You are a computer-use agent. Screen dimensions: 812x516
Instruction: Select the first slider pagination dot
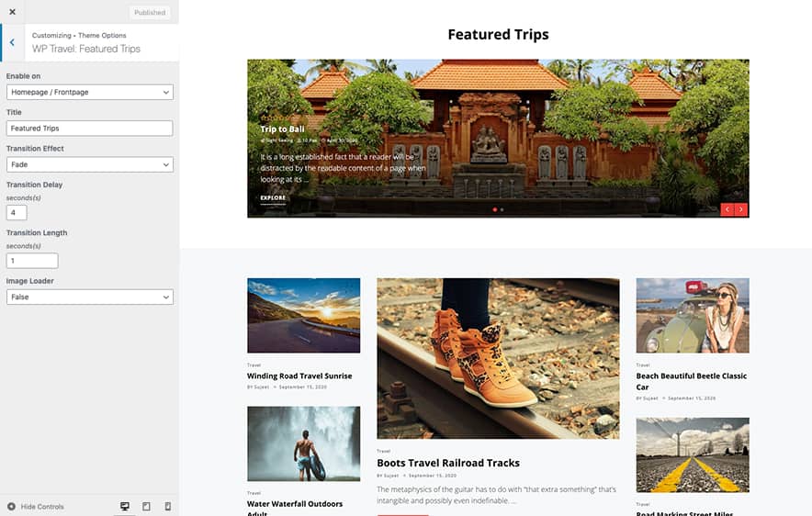495,209
